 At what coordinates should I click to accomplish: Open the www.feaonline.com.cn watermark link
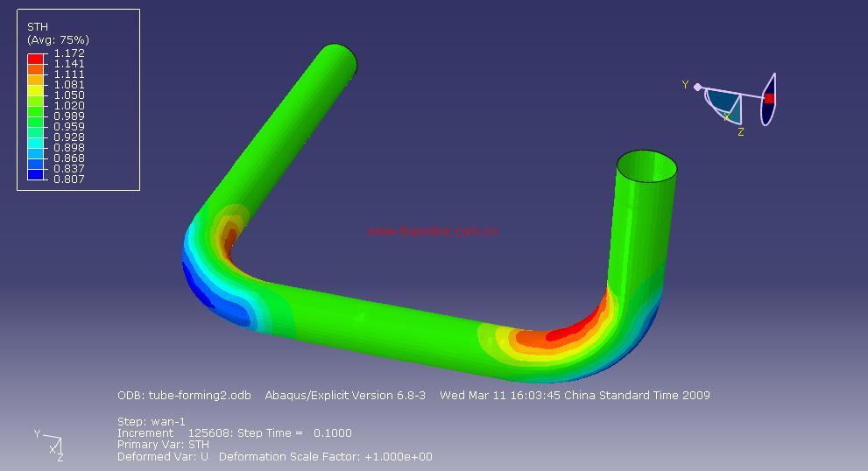point(433,231)
